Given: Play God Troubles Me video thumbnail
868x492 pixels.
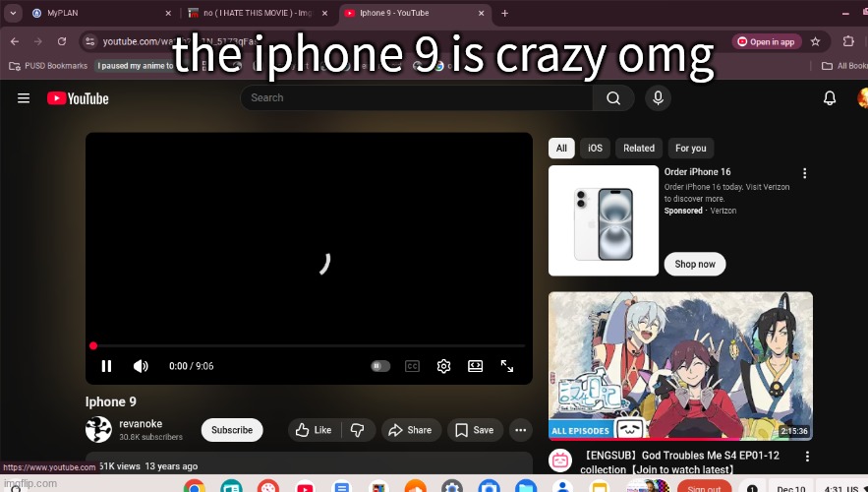Looking at the screenshot, I should tap(680, 366).
